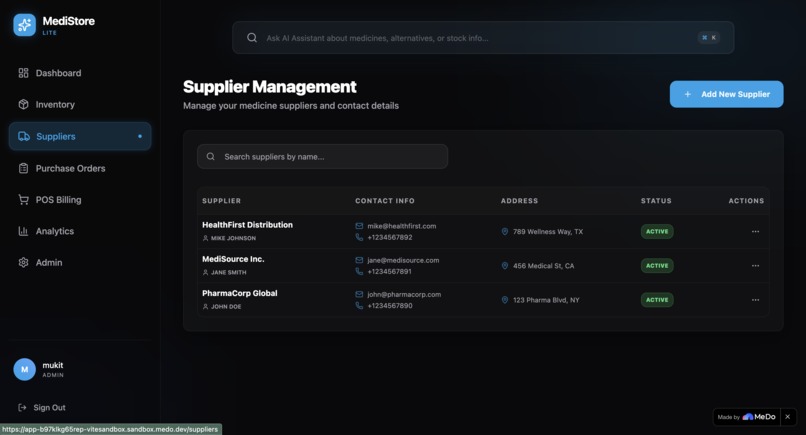Open POS Billing from the sidebar
This screenshot has width=806, height=435.
(x=80, y=200)
